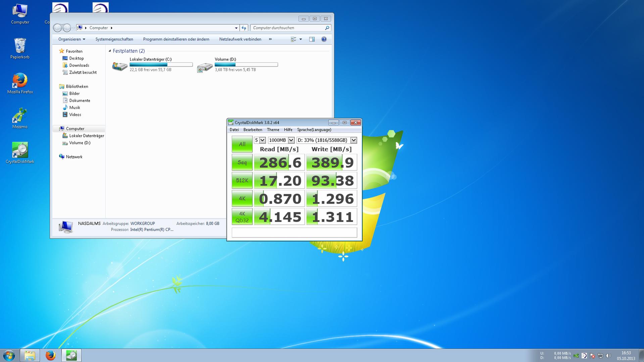The image size is (644, 362).
Task: Click the Explorer back arrow button
Action: coord(57,28)
